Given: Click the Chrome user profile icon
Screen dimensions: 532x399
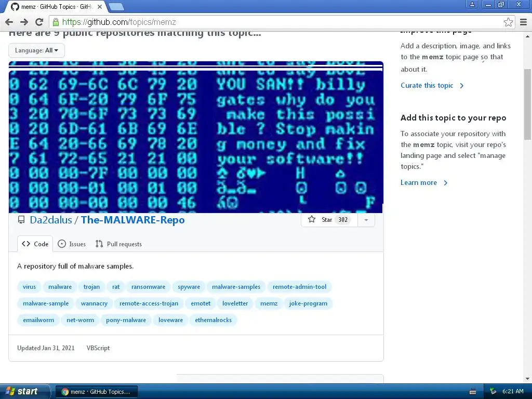Looking at the screenshot, I should [472, 4].
